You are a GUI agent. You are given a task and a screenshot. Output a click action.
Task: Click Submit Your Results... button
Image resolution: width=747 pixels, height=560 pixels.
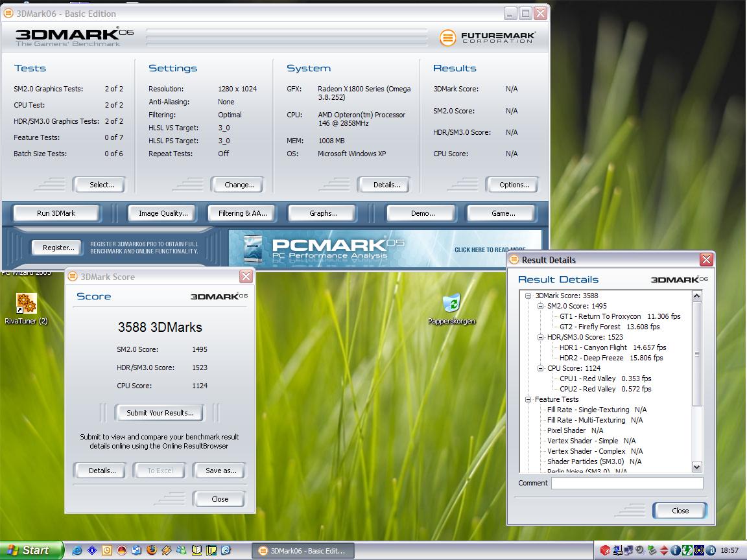click(160, 413)
